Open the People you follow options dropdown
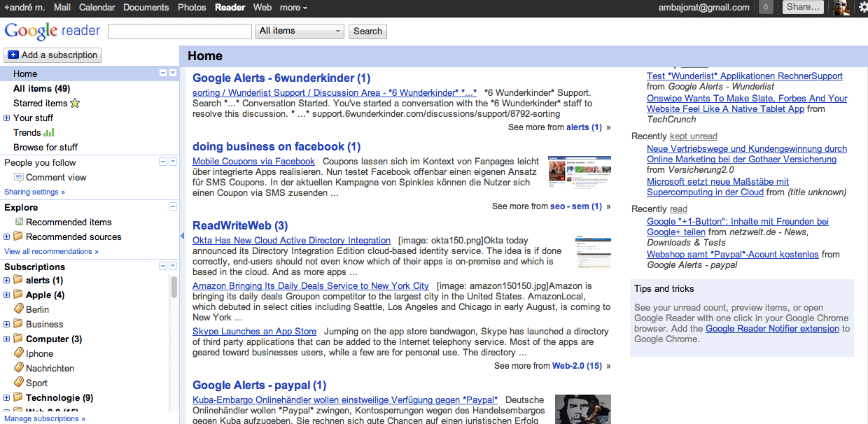The image size is (868, 424). click(x=172, y=162)
